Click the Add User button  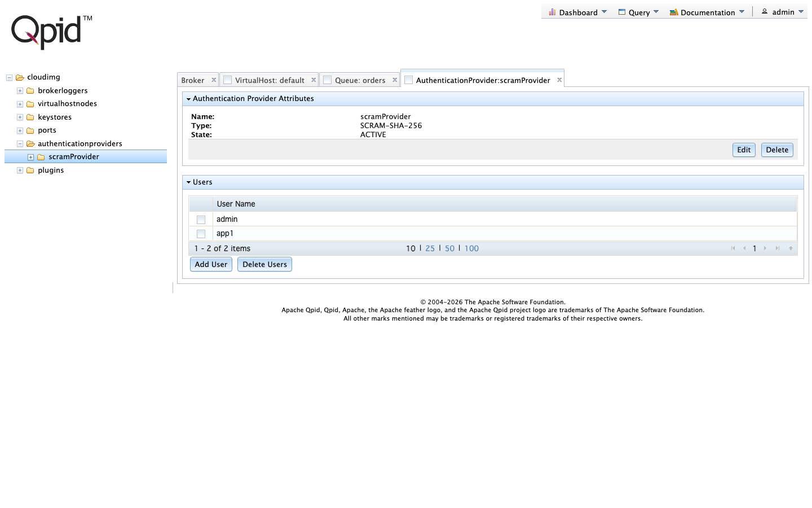coord(211,265)
